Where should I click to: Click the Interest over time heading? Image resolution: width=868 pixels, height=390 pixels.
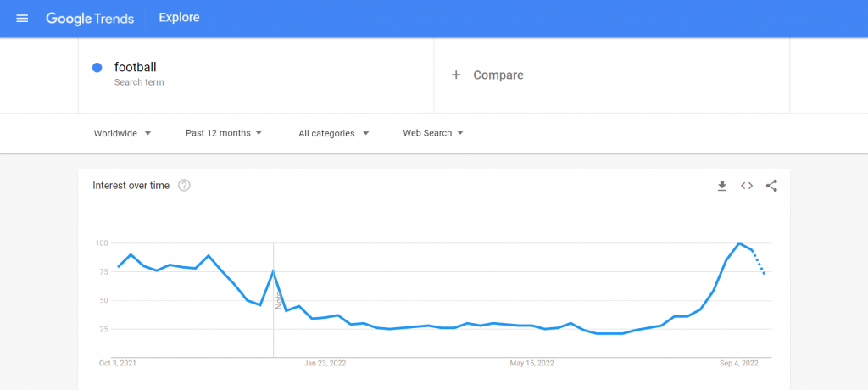tap(131, 186)
